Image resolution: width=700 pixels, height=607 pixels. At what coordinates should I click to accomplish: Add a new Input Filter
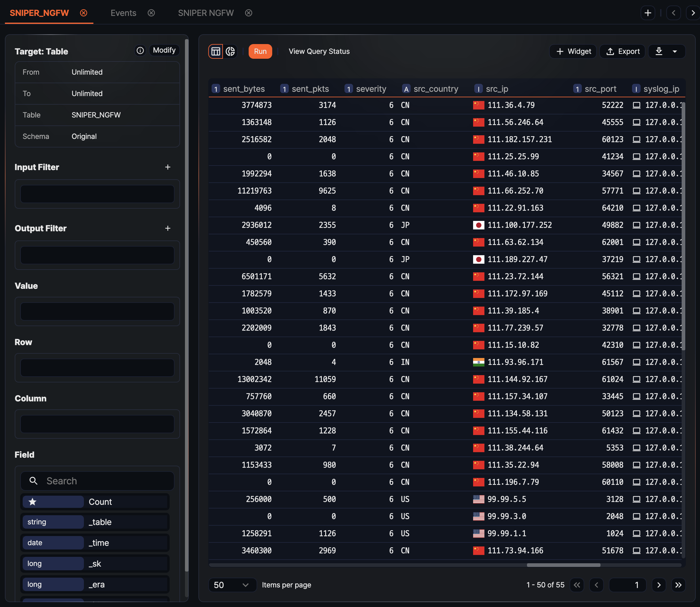[168, 167]
